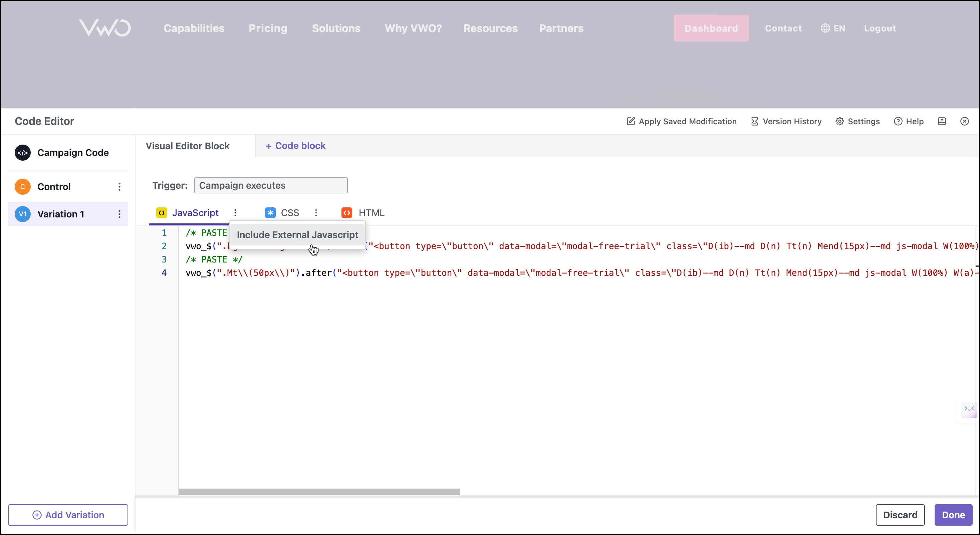Open the Control variation options menu
The image size is (980, 535).
click(119, 186)
